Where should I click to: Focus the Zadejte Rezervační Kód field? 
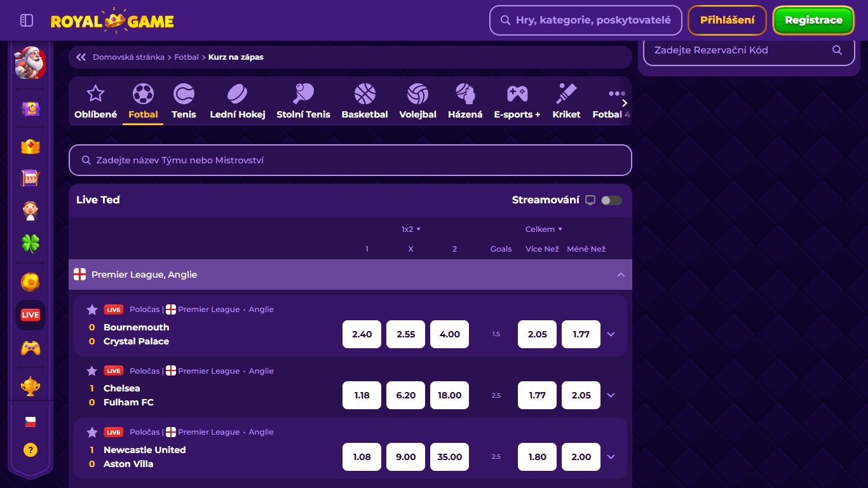point(749,50)
